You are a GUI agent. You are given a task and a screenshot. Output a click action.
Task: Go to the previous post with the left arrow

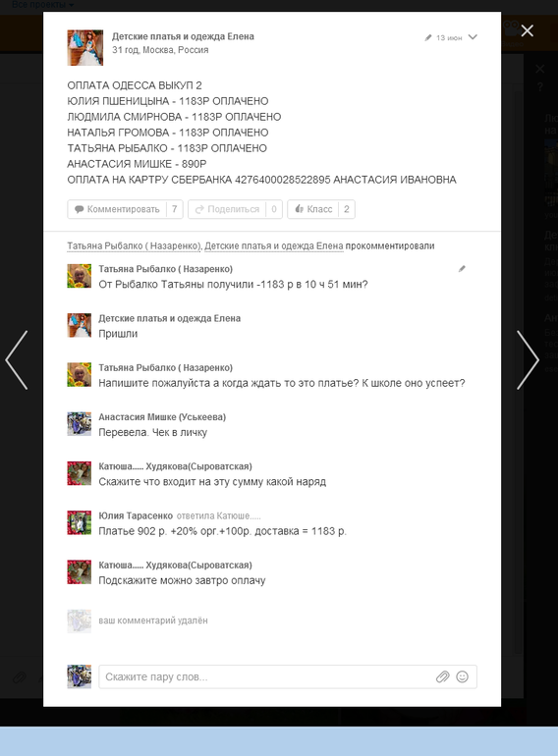point(17,359)
